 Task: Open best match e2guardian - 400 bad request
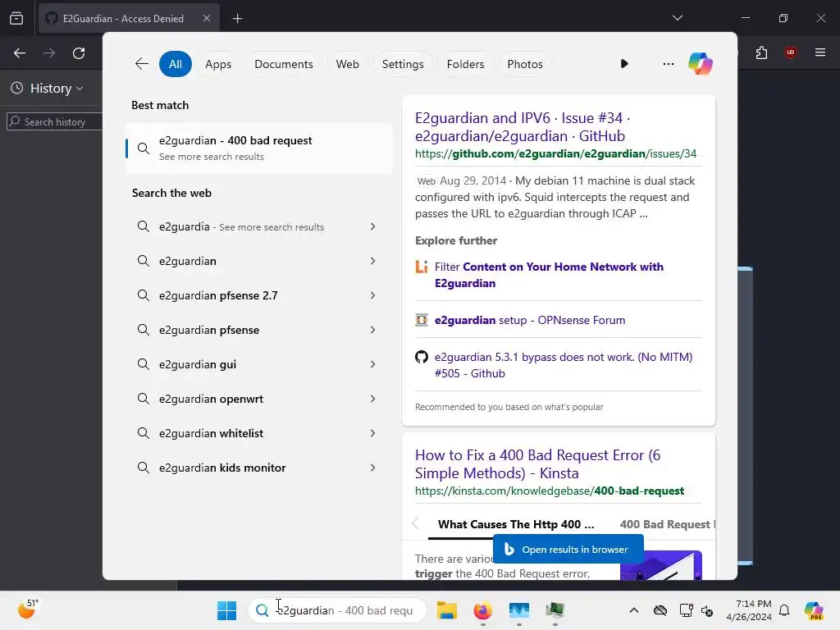258,148
